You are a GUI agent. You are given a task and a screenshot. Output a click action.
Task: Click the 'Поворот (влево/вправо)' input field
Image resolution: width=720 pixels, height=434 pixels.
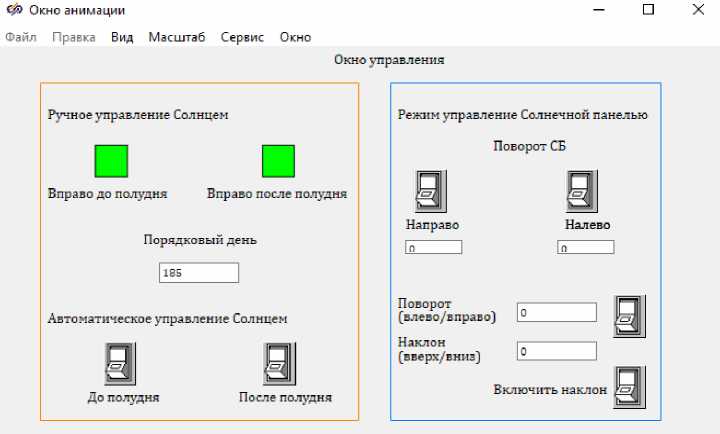pyautogui.click(x=556, y=313)
